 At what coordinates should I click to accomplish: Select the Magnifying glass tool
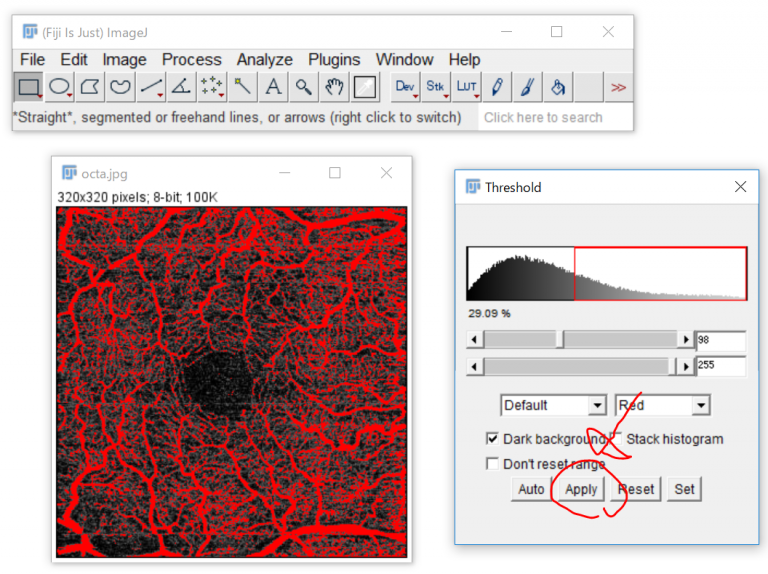pos(303,87)
